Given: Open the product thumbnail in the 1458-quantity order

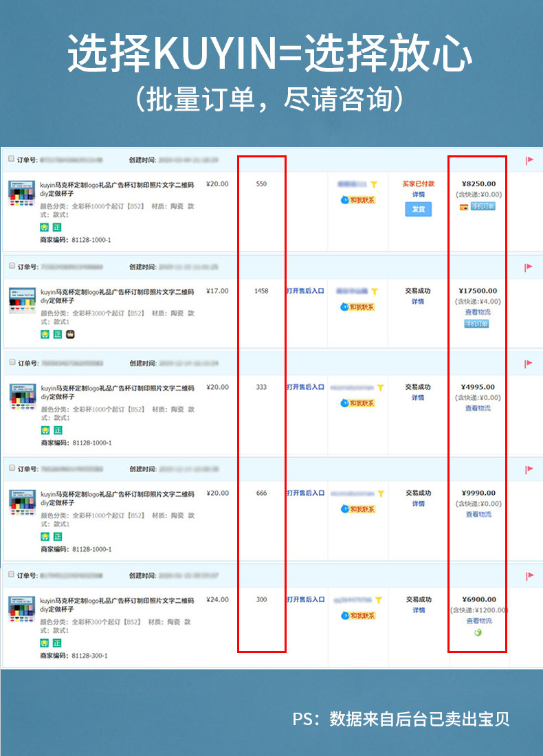Looking at the screenshot, I should [x=22, y=300].
